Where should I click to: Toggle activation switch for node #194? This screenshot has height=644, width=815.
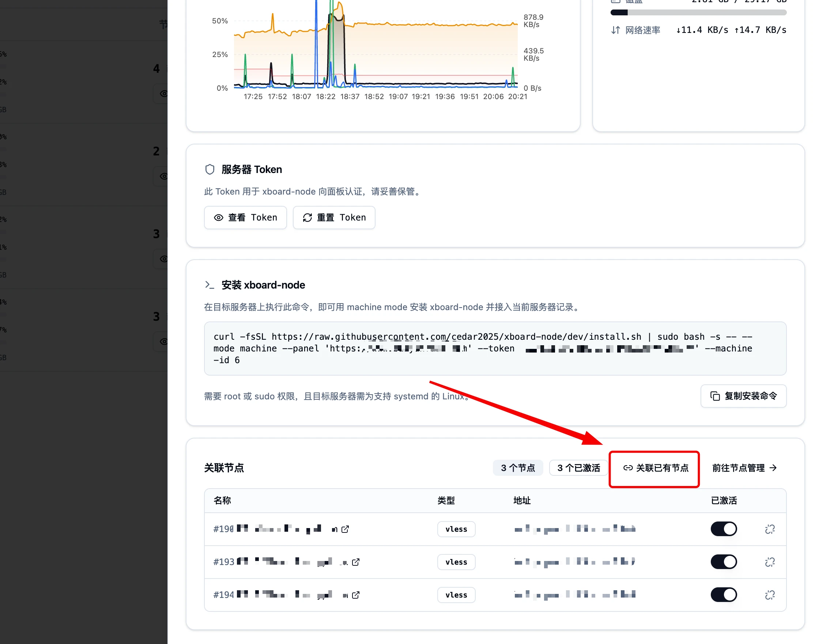(723, 595)
